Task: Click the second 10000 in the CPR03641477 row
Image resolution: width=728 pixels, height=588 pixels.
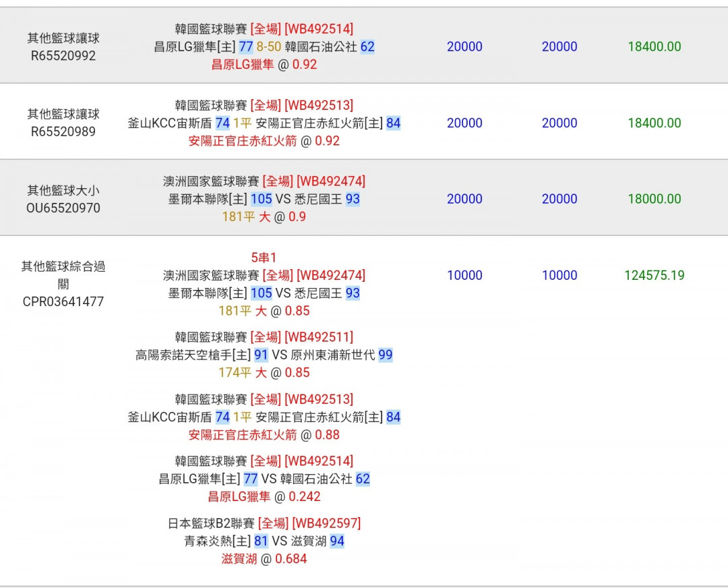Action: tap(559, 275)
